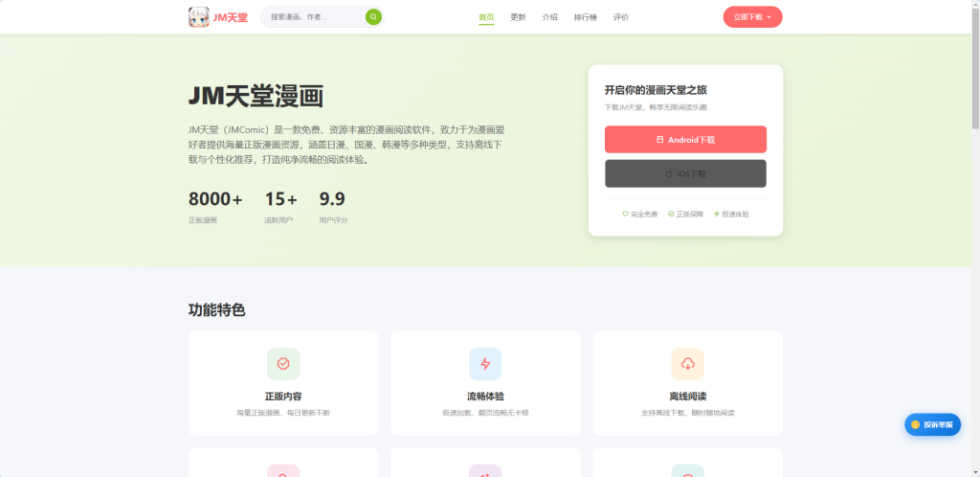This screenshot has width=980, height=477.
Task: Click the iOS下载 button
Action: point(685,173)
